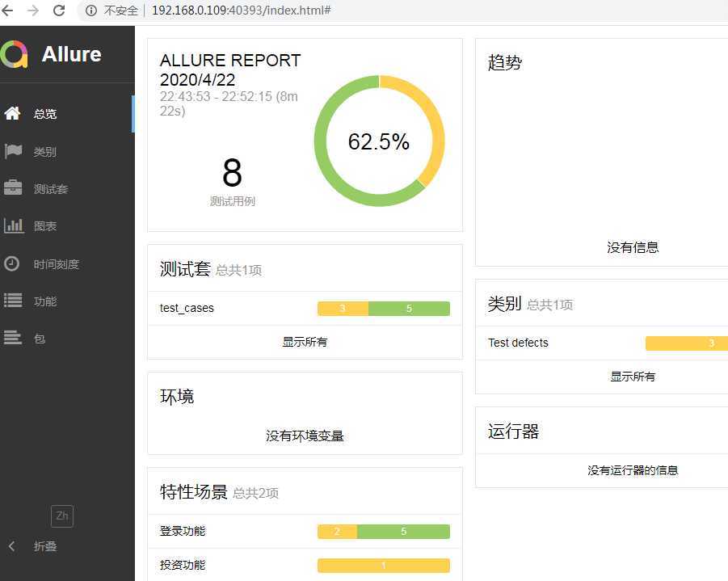Switch language with the Zh button
The height and width of the screenshot is (581, 728).
[62, 516]
